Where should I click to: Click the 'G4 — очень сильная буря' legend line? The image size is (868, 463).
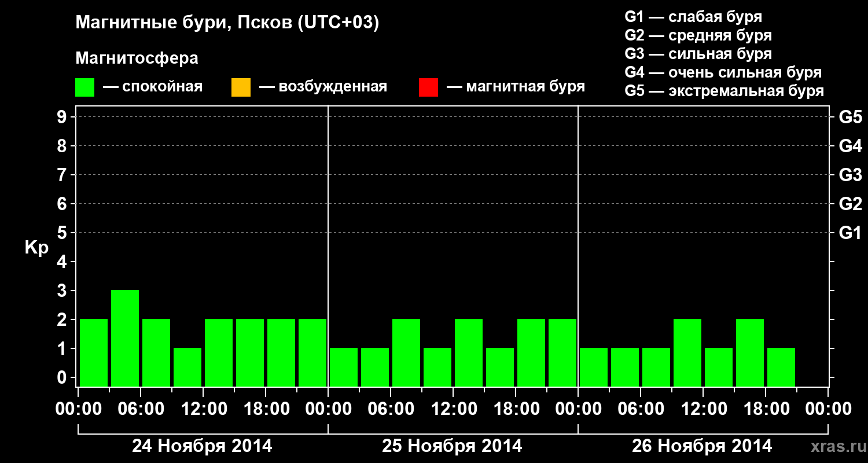click(723, 72)
